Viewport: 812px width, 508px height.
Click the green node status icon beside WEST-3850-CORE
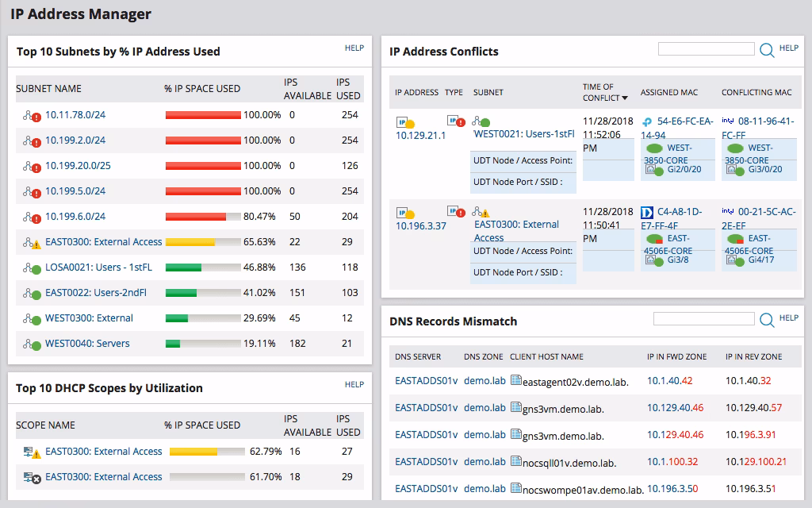(x=653, y=148)
